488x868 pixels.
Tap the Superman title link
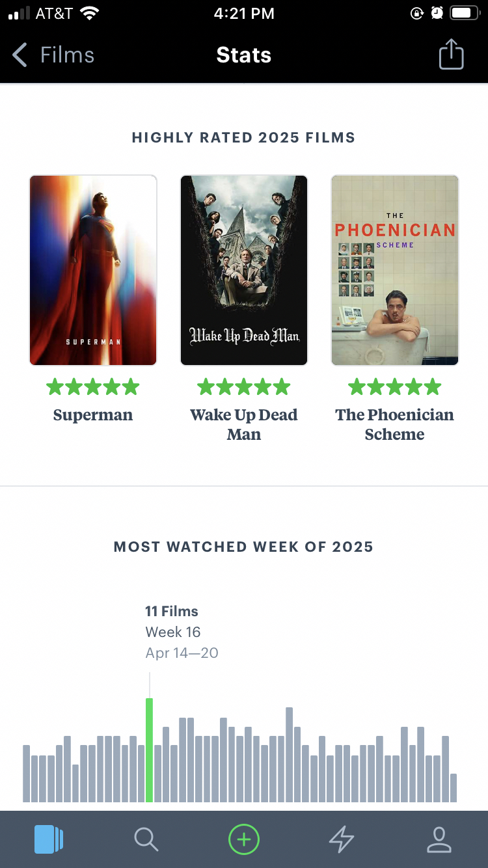pyautogui.click(x=93, y=415)
